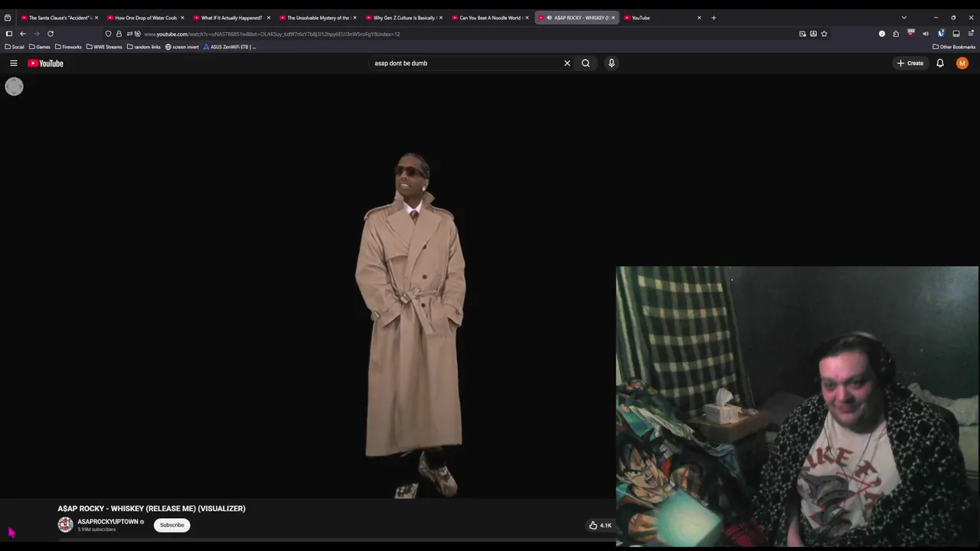Open screen invert bookmark
Screen dimensions: 980x551
pyautogui.click(x=182, y=47)
